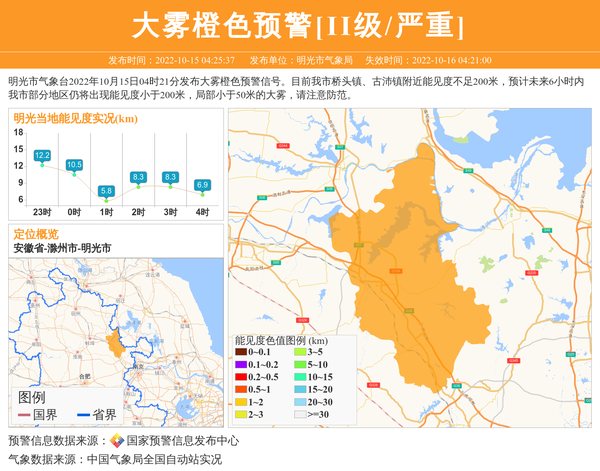Click the National Warning Center logo icon

point(117,441)
